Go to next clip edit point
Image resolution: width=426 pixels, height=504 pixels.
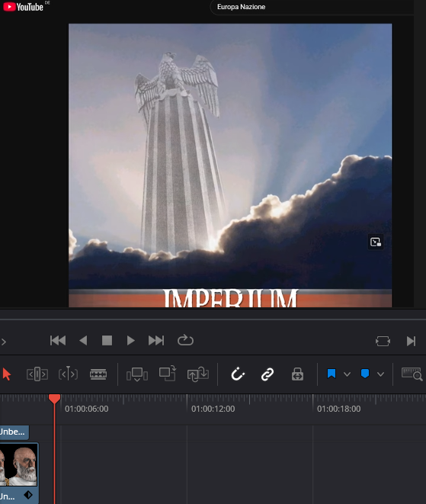point(411,341)
